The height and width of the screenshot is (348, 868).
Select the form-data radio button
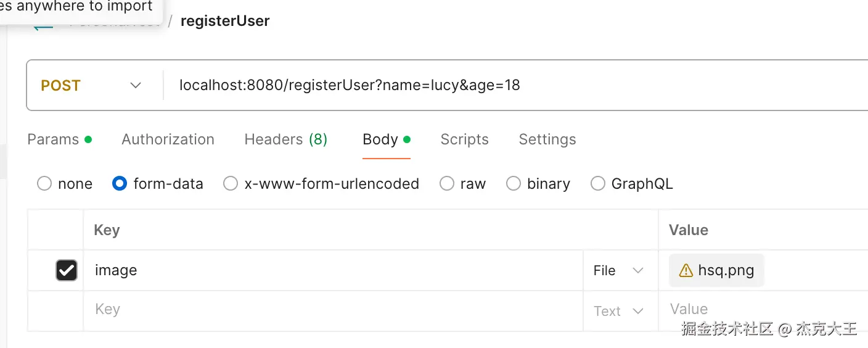point(120,184)
